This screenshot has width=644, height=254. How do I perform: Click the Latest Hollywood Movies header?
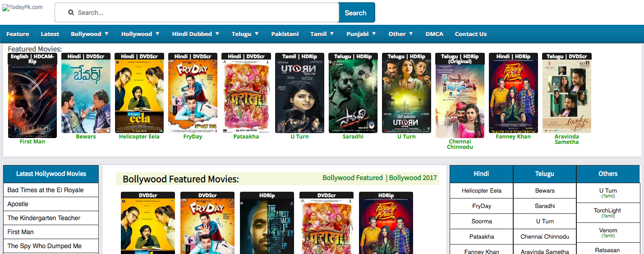click(51, 174)
